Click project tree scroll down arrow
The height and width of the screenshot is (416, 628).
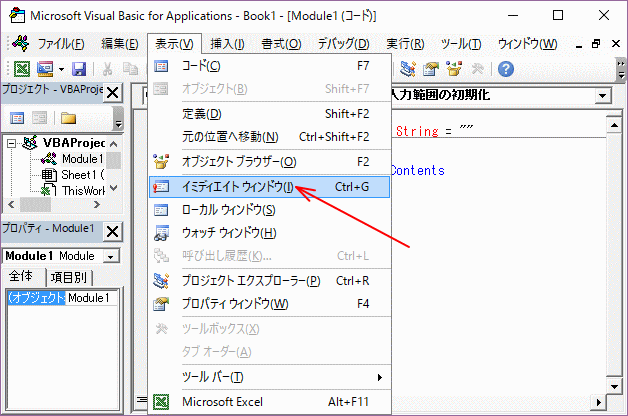pyautogui.click(x=113, y=187)
